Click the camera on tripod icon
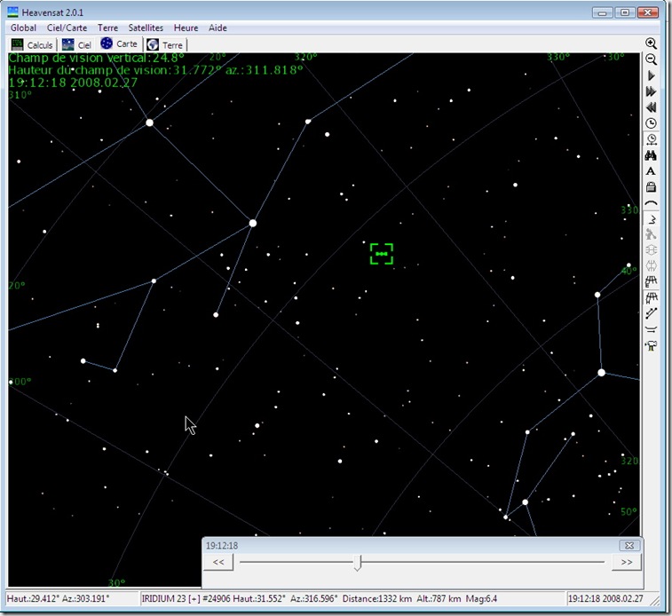 [651, 345]
